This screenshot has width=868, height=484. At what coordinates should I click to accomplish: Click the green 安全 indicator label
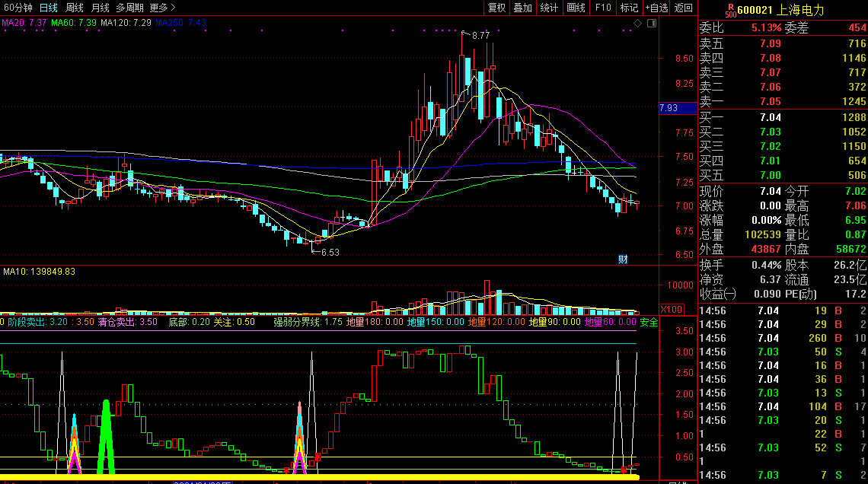point(649,322)
